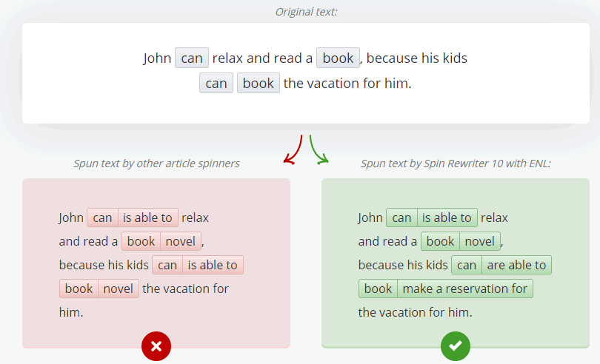Click 'Spun text by Spin Rewriter 10' heading
The height and width of the screenshot is (364, 600).
click(456, 164)
